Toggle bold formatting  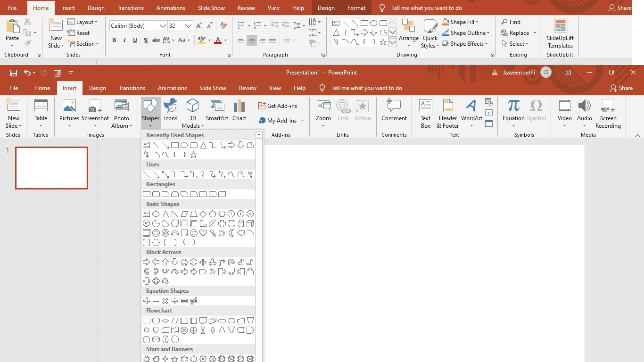tap(114, 40)
